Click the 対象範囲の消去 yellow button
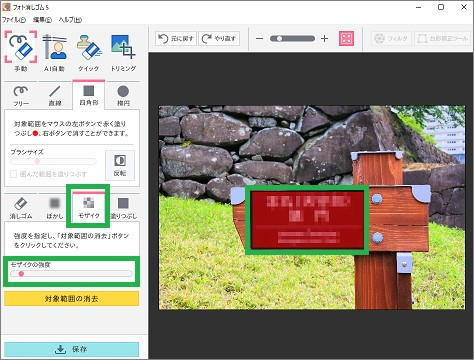Screen dimensions: 474x360 [x=72, y=299]
